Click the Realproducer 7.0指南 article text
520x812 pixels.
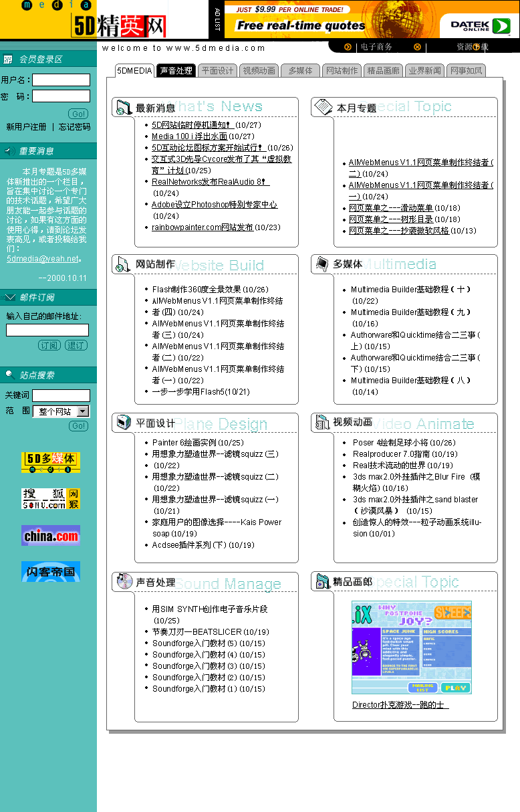coord(392,454)
